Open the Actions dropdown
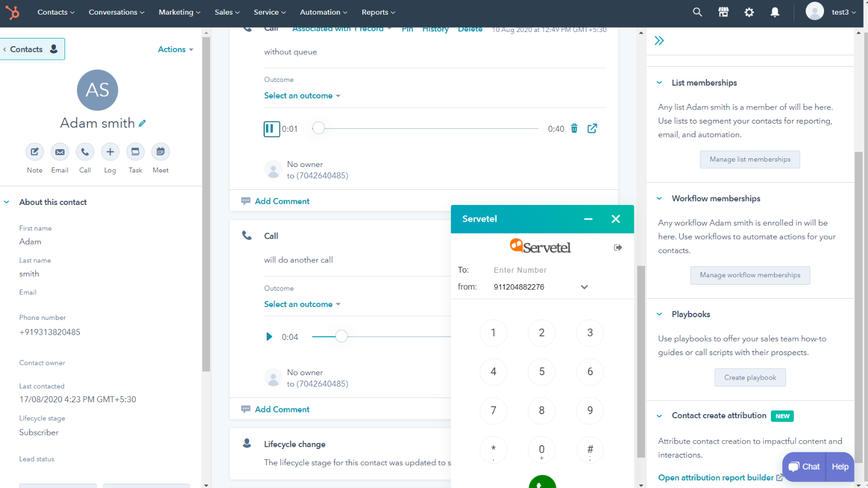This screenshot has height=488, width=868. coord(176,49)
